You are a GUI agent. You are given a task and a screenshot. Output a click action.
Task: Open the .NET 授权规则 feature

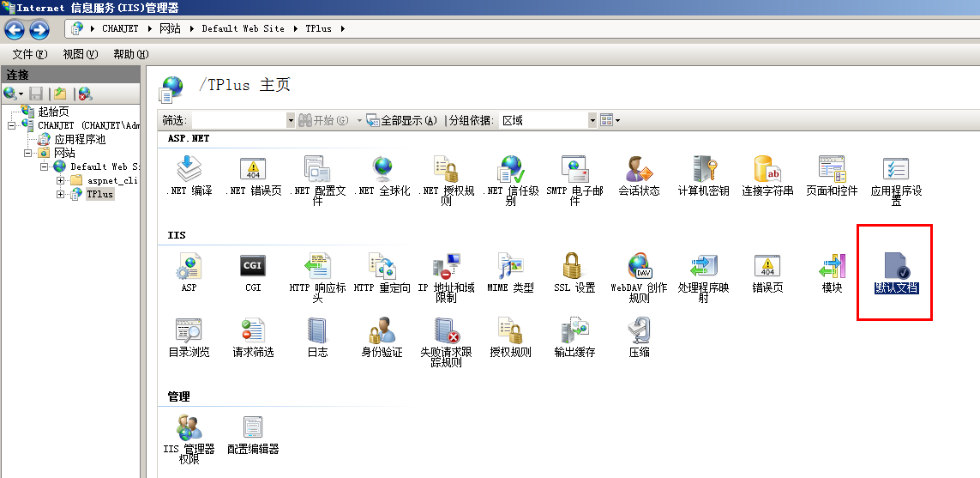pyautogui.click(x=446, y=180)
